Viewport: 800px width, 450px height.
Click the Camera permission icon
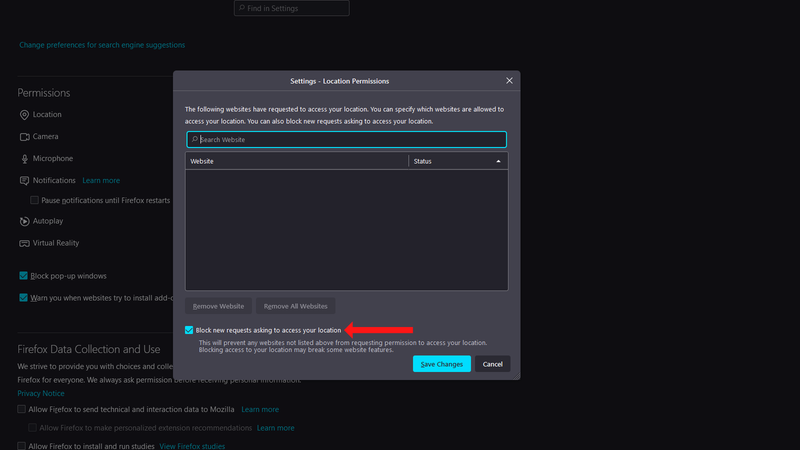point(24,137)
